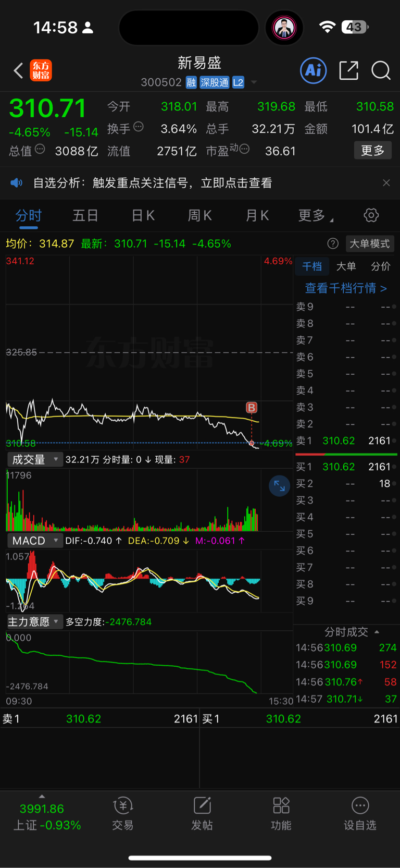Switch to the 月K tab
This screenshot has width=400, height=868.
(257, 215)
